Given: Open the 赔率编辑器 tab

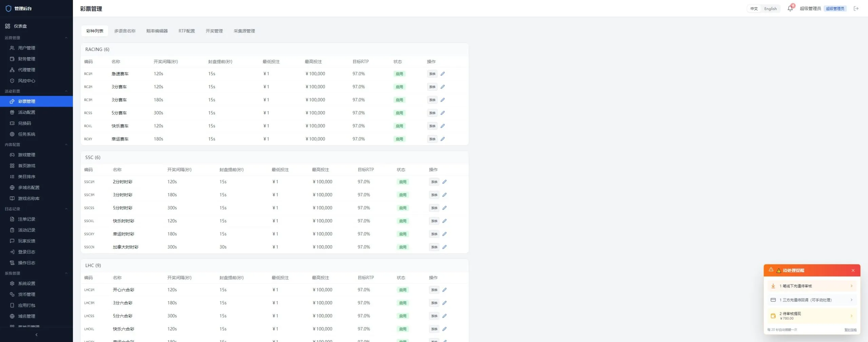Looking at the screenshot, I should (x=157, y=31).
